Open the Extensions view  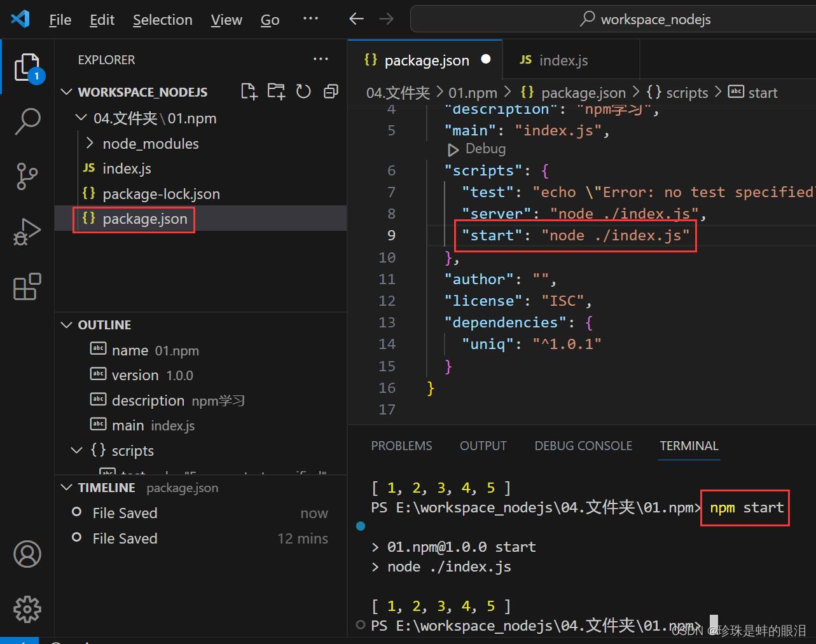pyautogui.click(x=27, y=287)
